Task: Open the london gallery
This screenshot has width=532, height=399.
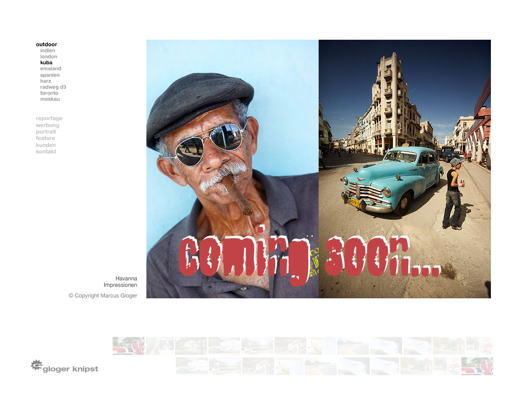Action: tap(48, 57)
